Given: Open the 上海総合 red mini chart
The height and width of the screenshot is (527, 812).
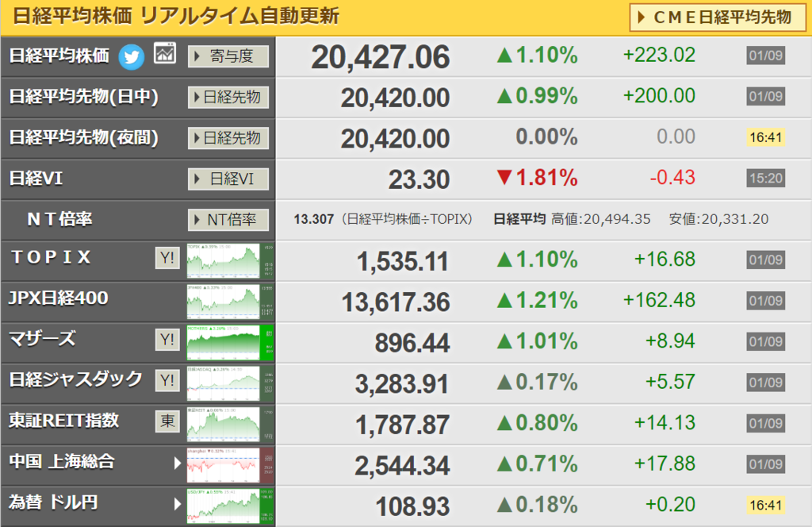Looking at the screenshot, I should point(230,465).
